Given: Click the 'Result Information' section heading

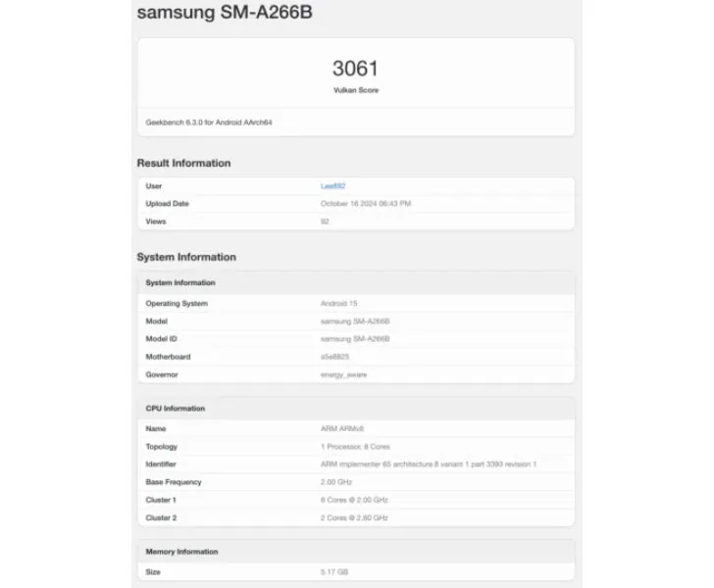Looking at the screenshot, I should point(184,163).
